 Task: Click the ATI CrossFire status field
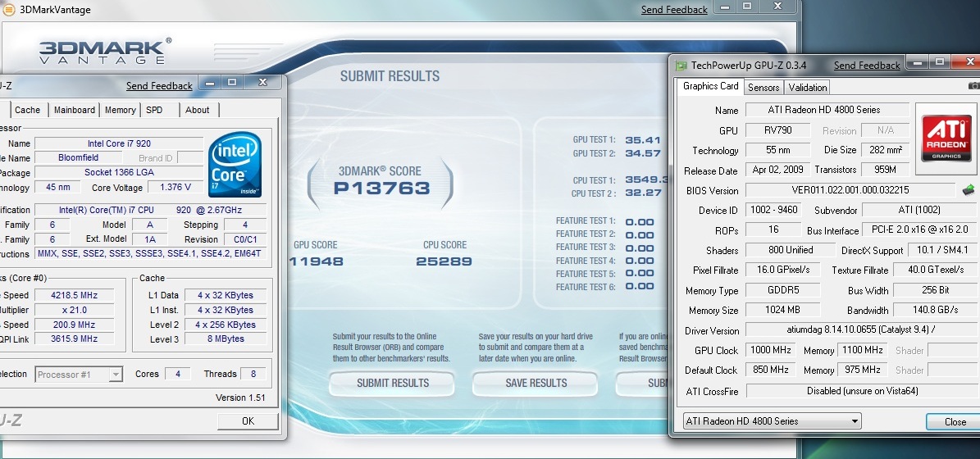[x=861, y=391]
